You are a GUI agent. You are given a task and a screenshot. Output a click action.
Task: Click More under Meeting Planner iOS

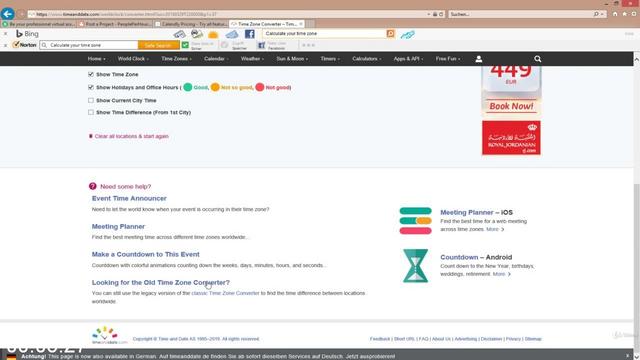click(x=495, y=229)
